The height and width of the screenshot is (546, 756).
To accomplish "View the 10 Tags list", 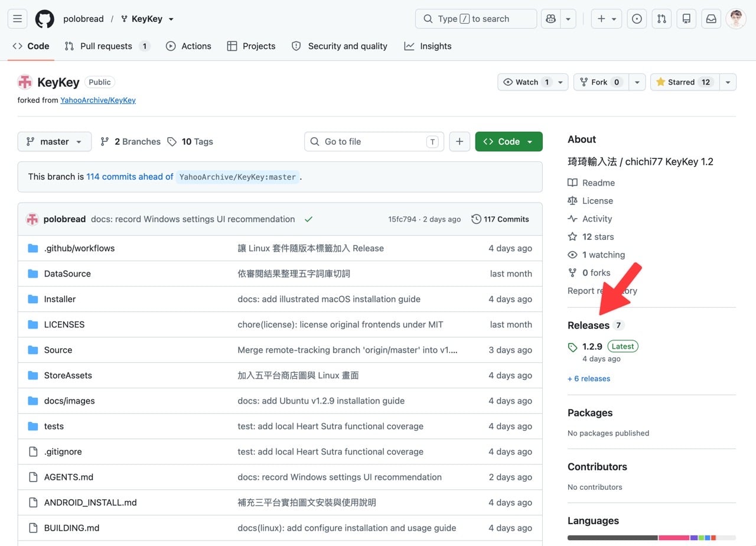I will pyautogui.click(x=190, y=142).
